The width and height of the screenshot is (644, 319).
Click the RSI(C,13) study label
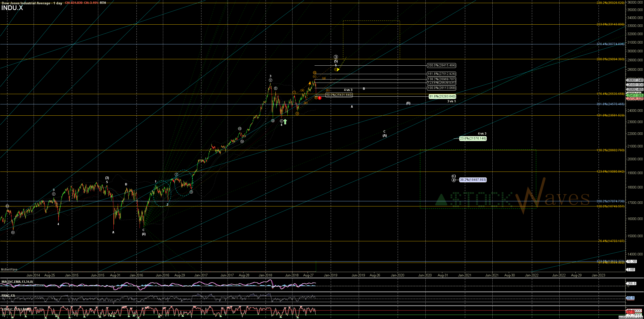(8, 296)
